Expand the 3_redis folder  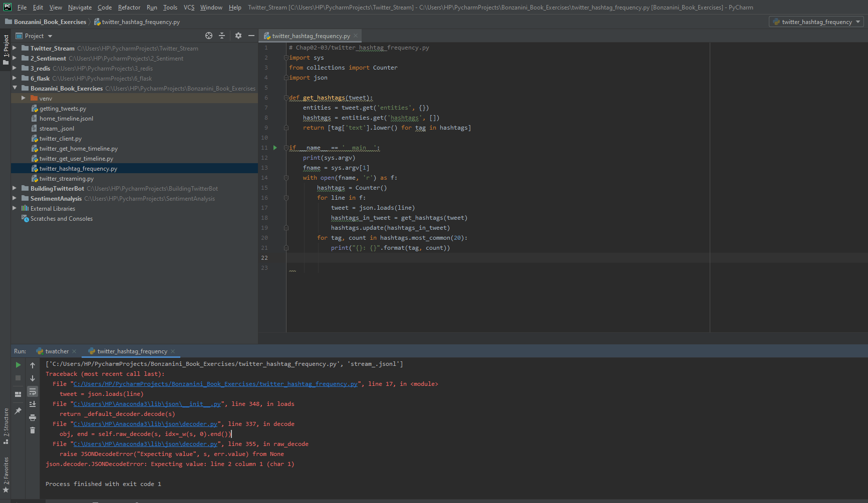[15, 68]
